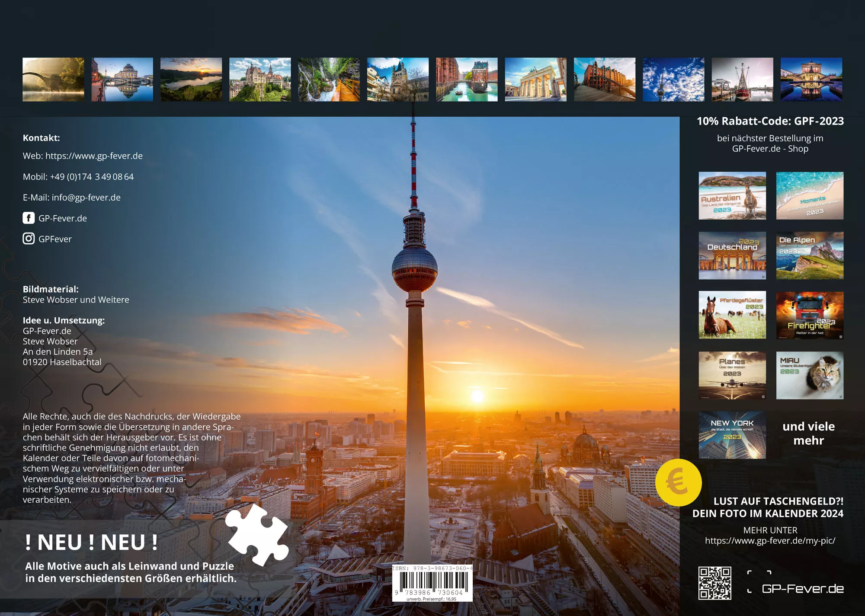Click 'bei nächster Bestellung im' text
865x616 pixels.
pyautogui.click(x=770, y=138)
